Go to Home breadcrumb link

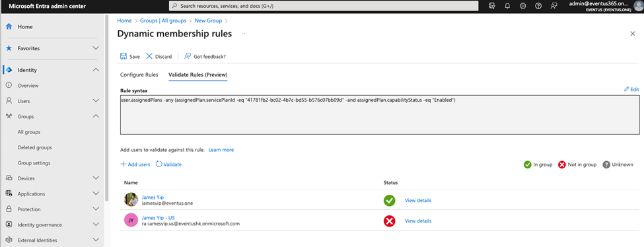[124, 20]
